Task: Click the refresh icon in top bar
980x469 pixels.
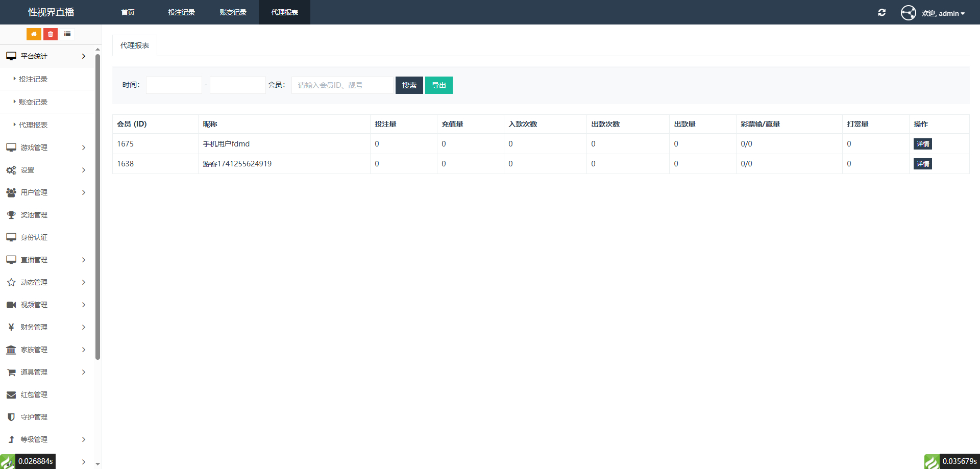Action: (x=881, y=13)
